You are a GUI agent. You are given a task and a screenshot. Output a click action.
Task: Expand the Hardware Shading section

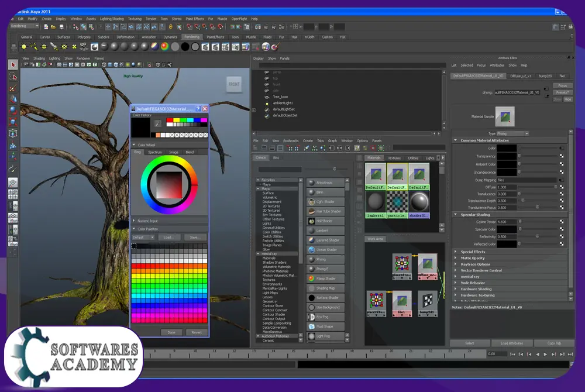tap(456, 289)
